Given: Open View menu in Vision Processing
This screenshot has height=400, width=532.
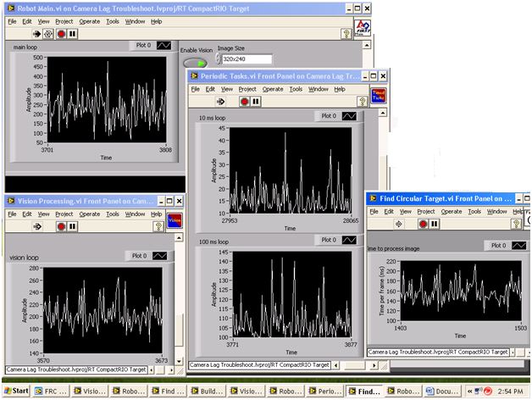Looking at the screenshot, I should (43, 214).
